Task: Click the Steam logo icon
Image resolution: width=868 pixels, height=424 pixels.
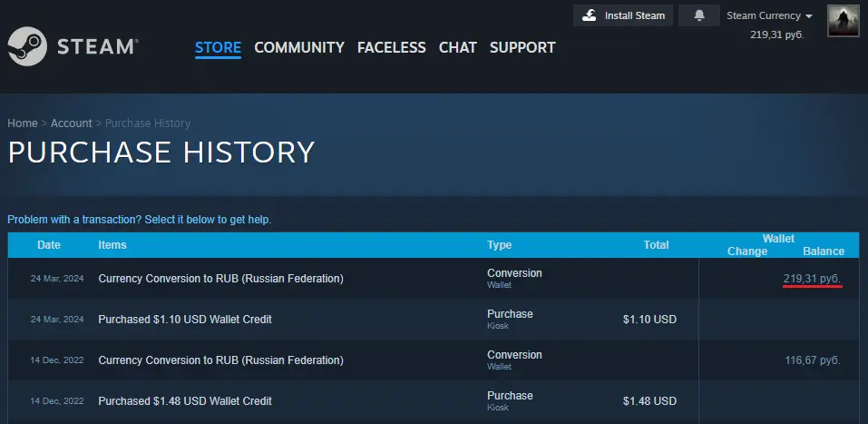Action: coord(27,47)
